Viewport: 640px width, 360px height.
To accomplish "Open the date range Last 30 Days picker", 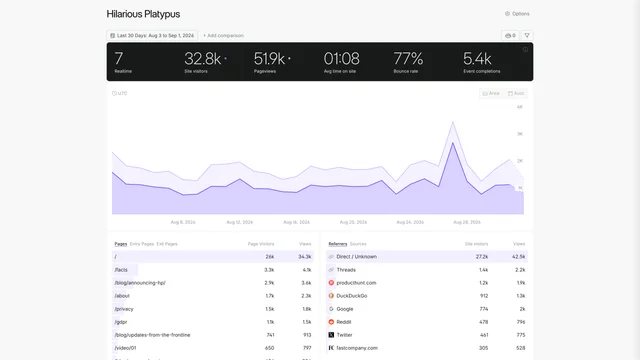I will [x=152, y=36].
